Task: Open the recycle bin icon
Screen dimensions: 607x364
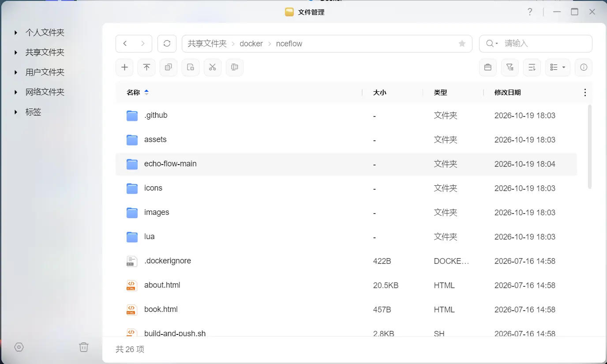Action: point(84,347)
